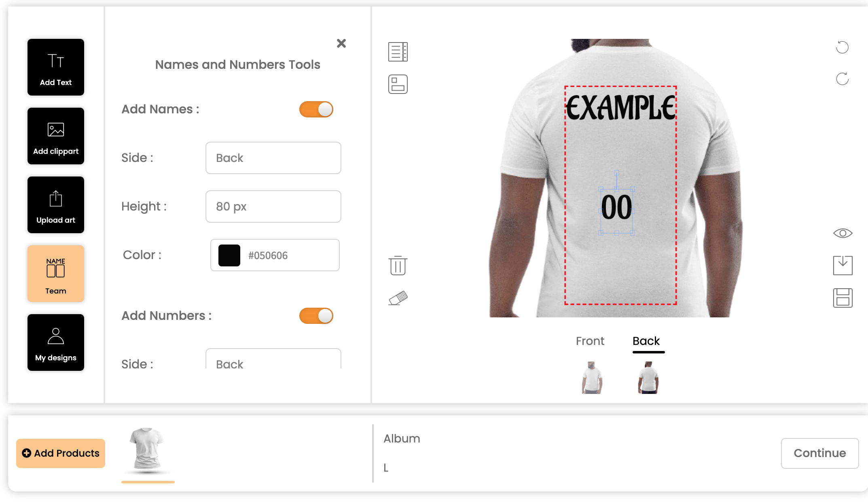Open the Upload art tool
Screen dimensions: 868x502
click(56, 205)
